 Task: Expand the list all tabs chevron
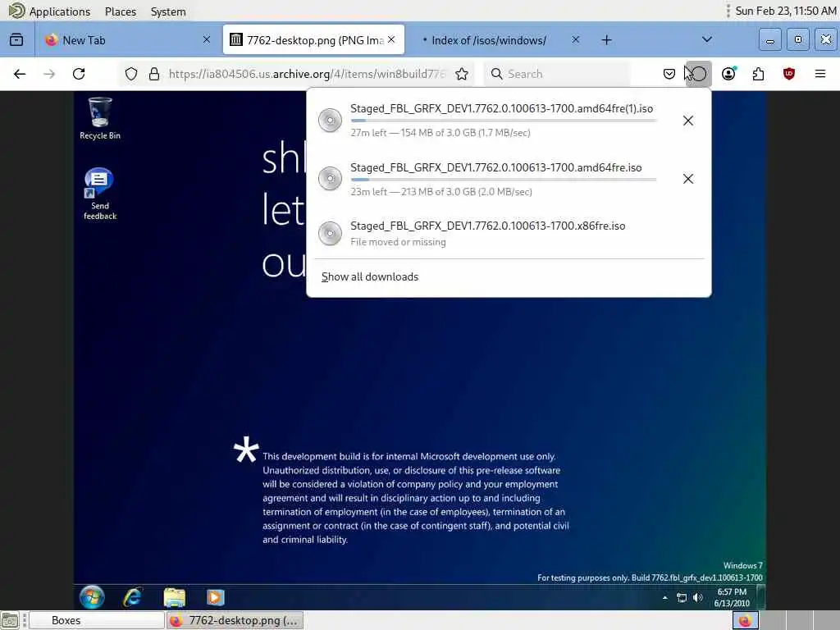tap(707, 39)
